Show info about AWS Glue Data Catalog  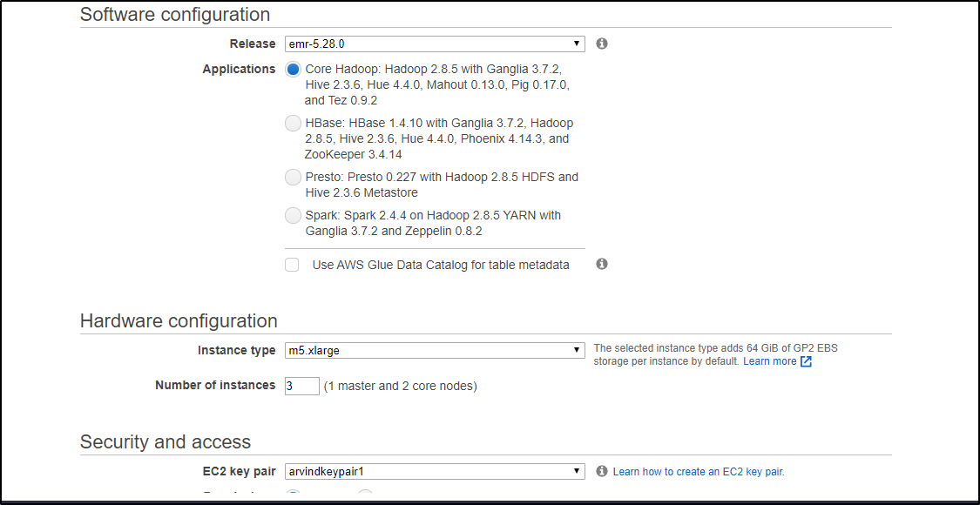(602, 264)
